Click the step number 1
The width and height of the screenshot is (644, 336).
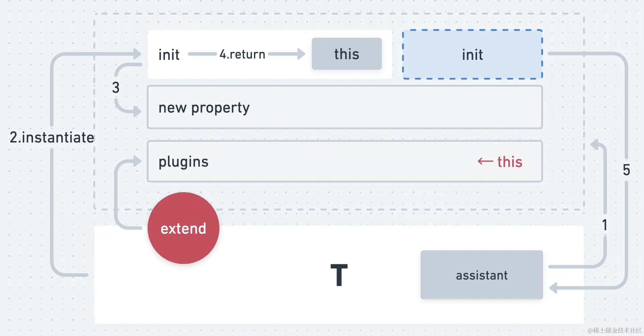605,225
